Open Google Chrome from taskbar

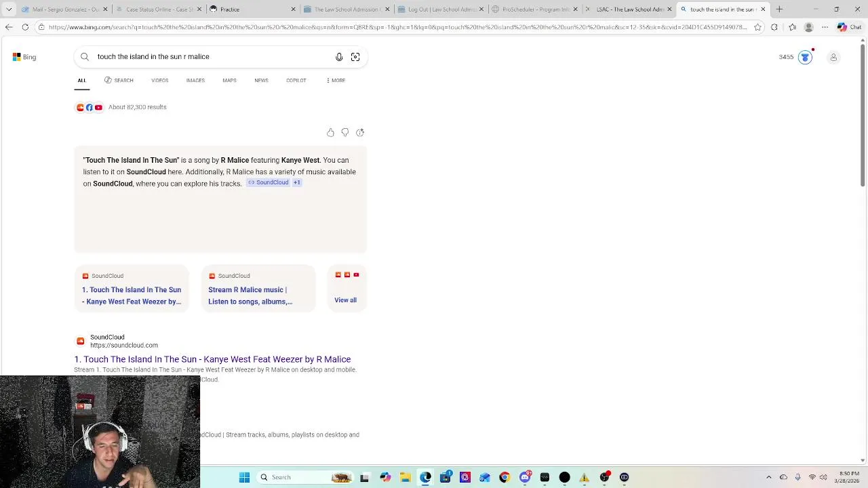pos(505,477)
